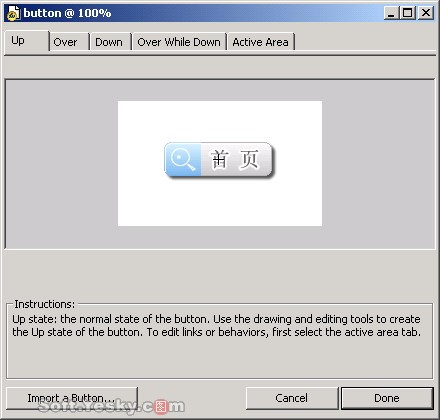The width and height of the screenshot is (440, 420).
Task: Select the 页 character on the button
Action: 249,159
